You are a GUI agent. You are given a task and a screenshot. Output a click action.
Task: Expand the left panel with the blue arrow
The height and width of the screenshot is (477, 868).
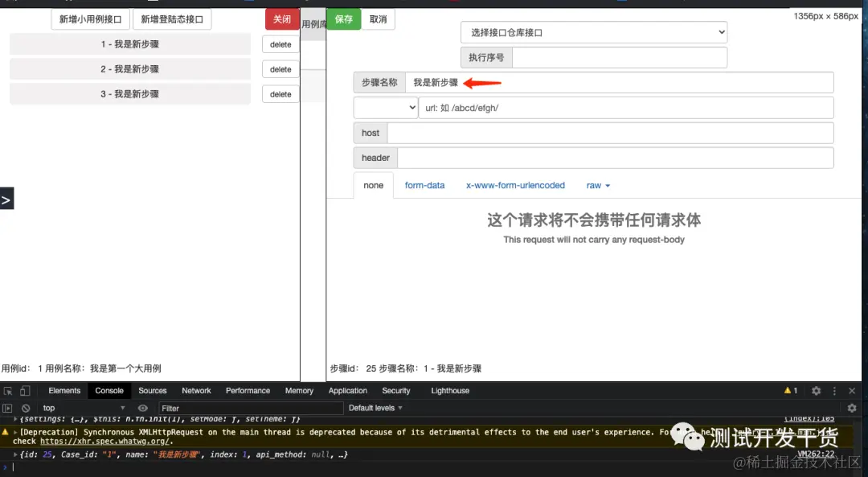coord(6,198)
